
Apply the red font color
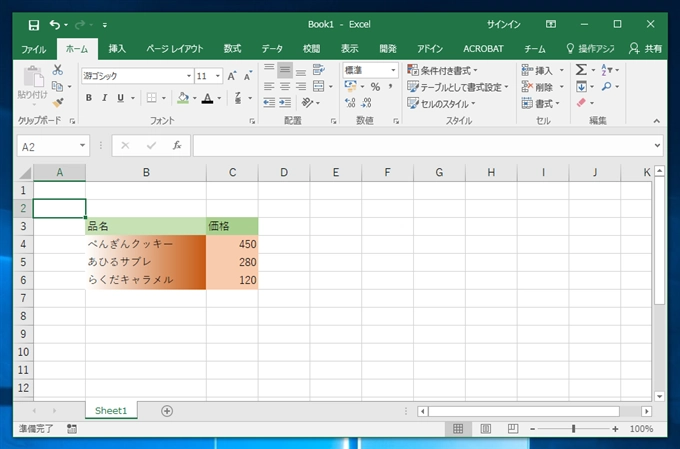click(208, 98)
